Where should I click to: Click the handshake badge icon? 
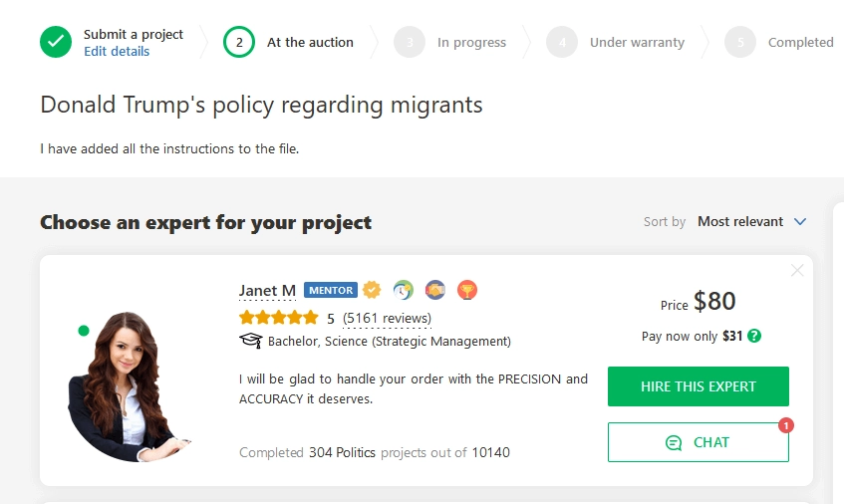click(x=434, y=290)
